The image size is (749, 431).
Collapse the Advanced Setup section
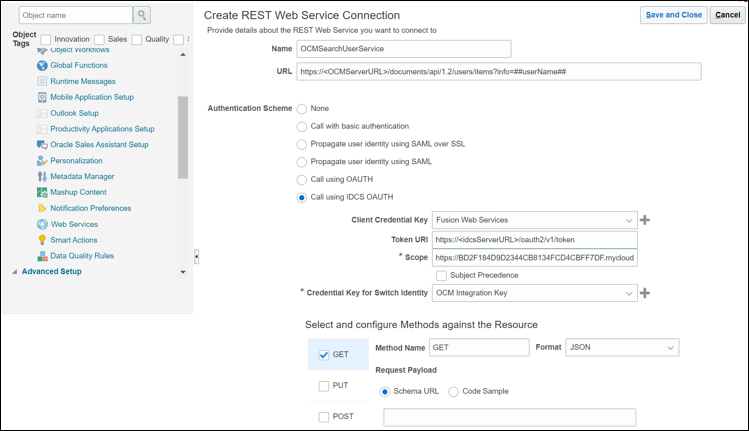point(14,271)
